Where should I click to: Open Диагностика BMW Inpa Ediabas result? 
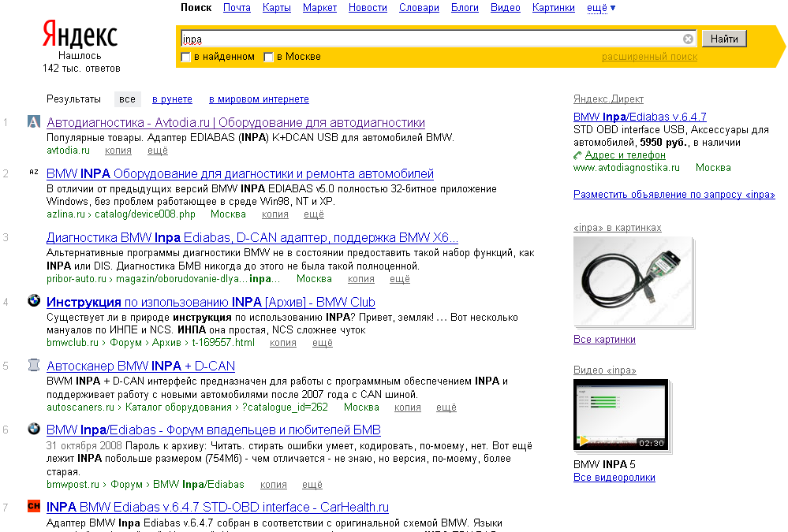[252, 237]
